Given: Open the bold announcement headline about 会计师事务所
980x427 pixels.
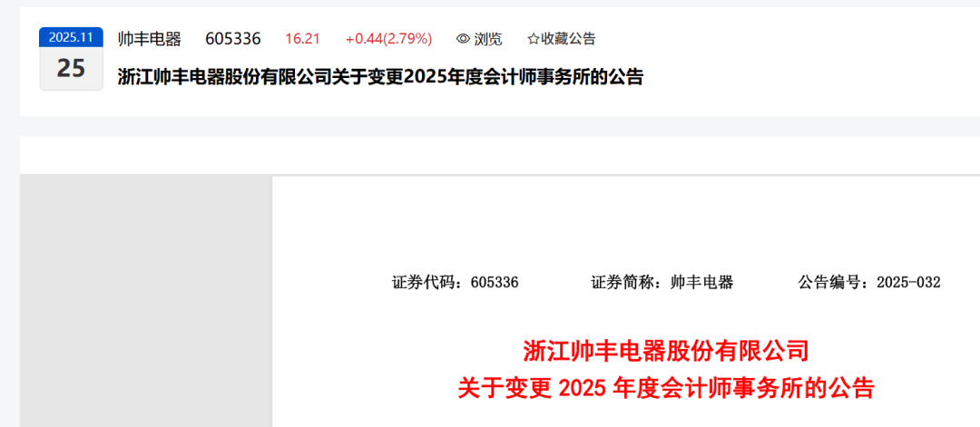Looking at the screenshot, I should (380, 77).
